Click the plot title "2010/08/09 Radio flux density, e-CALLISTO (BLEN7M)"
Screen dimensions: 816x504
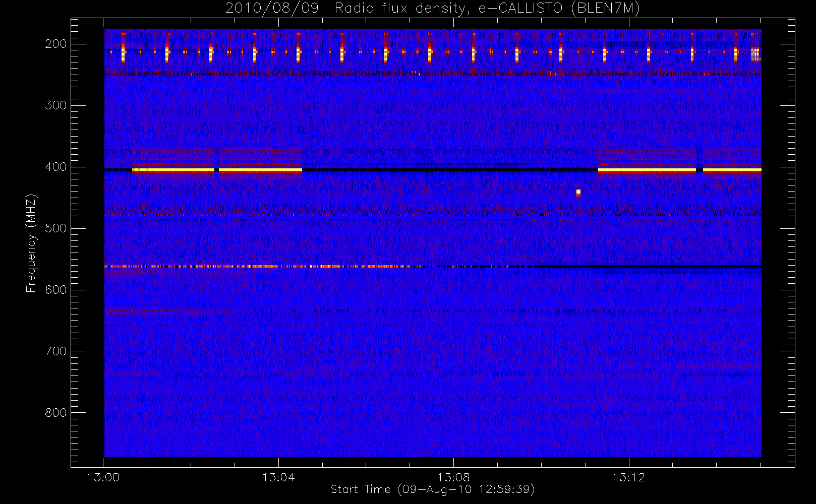point(432,9)
